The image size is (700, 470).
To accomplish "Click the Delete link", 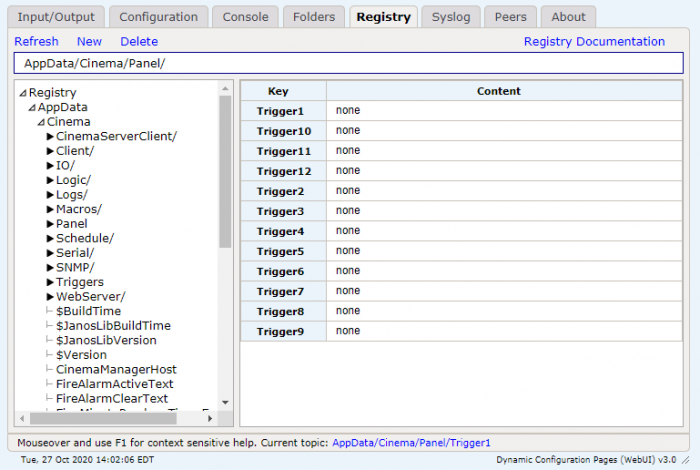I will pyautogui.click(x=139, y=42).
